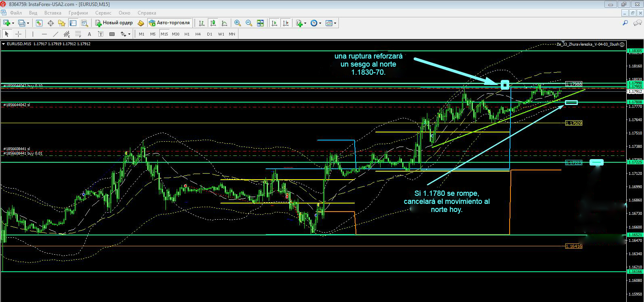Open Графики menu
The width and height of the screenshot is (644, 302).
(78, 13)
